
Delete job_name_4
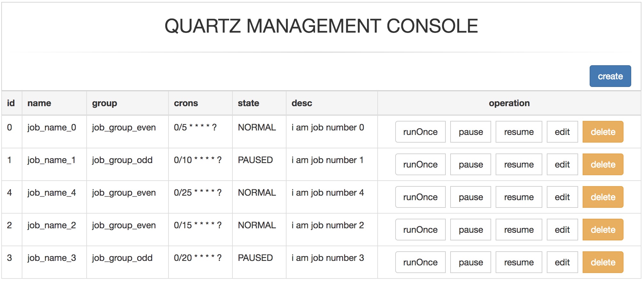coord(603,197)
